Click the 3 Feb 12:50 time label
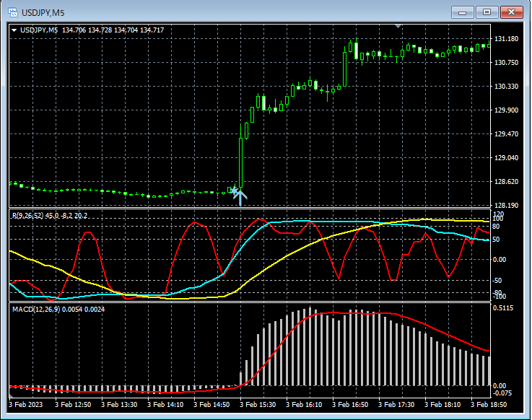 tap(73, 405)
